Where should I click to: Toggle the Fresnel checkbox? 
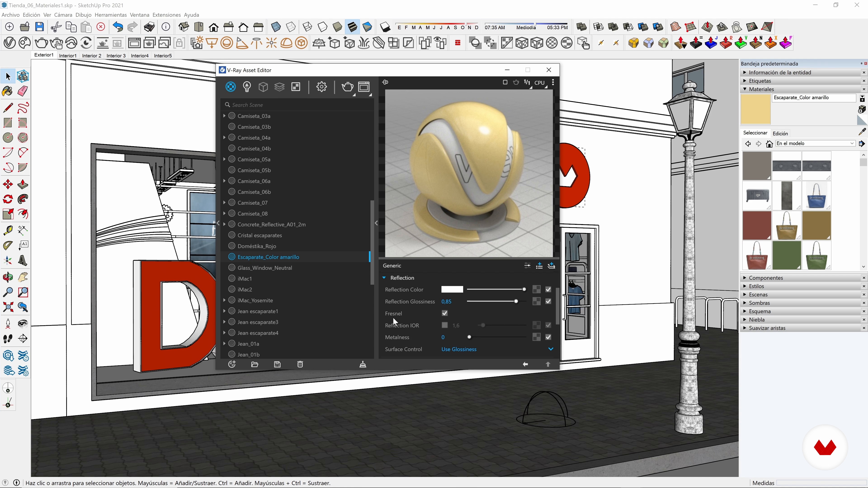click(x=445, y=313)
